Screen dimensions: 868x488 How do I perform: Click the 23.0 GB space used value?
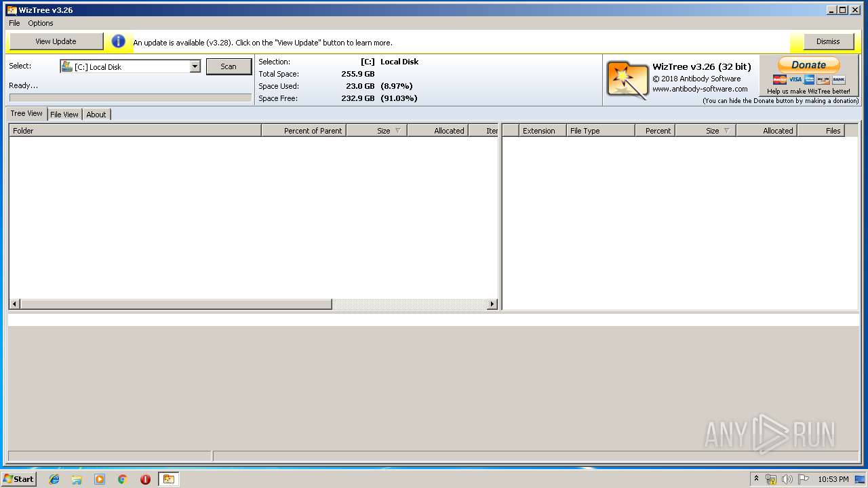(x=360, y=86)
